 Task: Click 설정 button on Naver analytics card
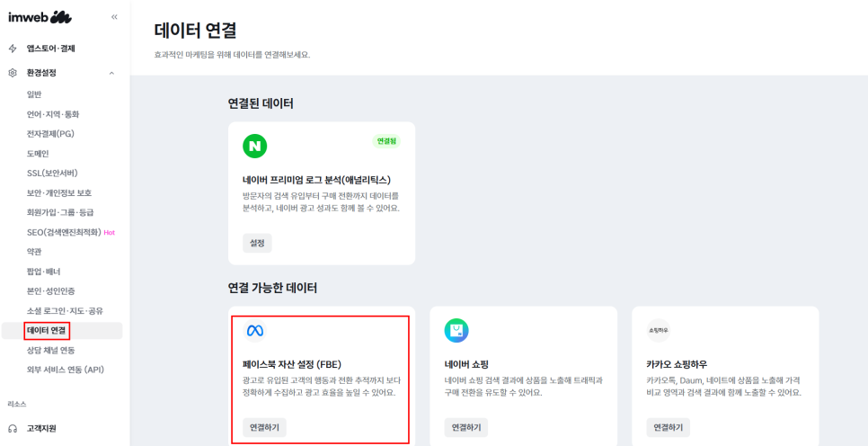(257, 243)
